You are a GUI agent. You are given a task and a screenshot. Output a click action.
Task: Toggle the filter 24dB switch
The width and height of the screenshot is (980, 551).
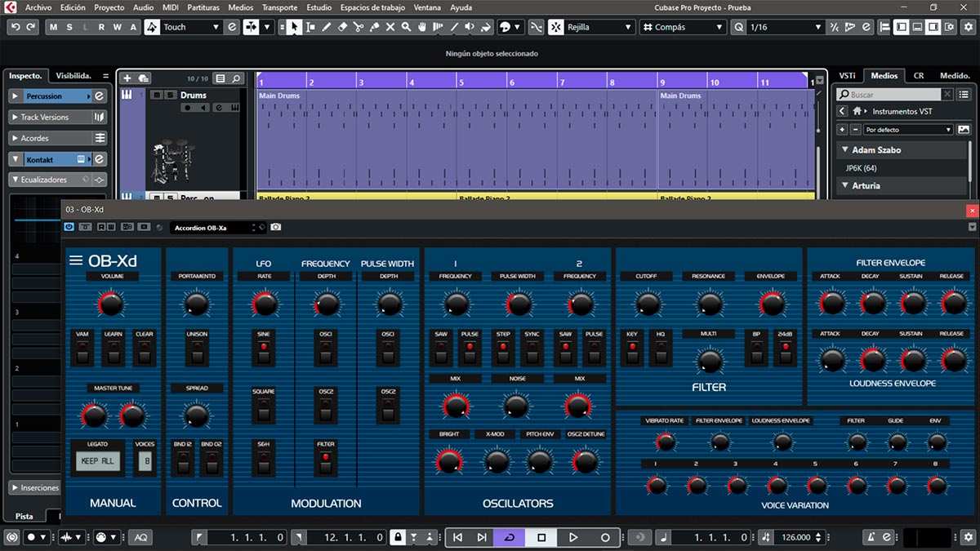[786, 353]
